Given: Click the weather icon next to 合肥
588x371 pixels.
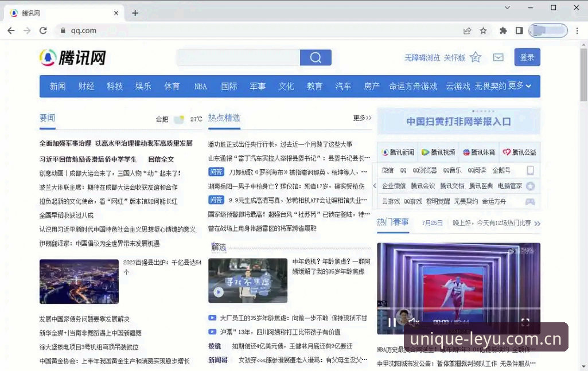Looking at the screenshot, I should (x=179, y=119).
